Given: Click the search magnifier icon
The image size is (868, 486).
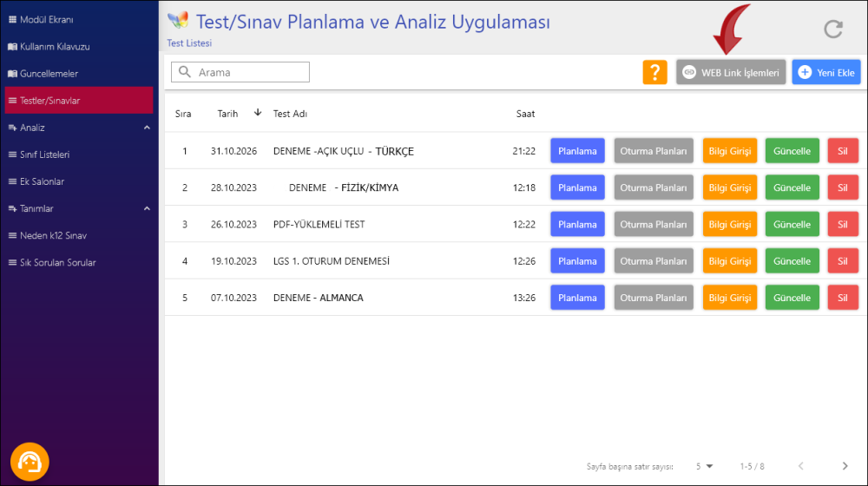Looking at the screenshot, I should point(184,73).
